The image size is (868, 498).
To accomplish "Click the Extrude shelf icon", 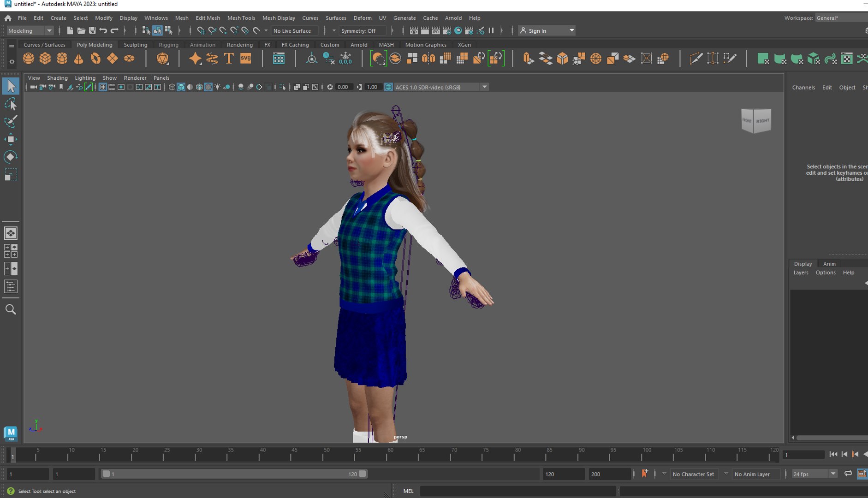I will pyautogui.click(x=528, y=59).
